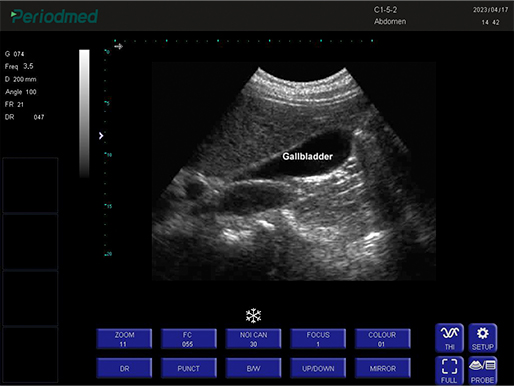The width and height of the screenshot is (514, 386).
Task: Adjust the ZOOM 11 setting
Action: [124, 339]
